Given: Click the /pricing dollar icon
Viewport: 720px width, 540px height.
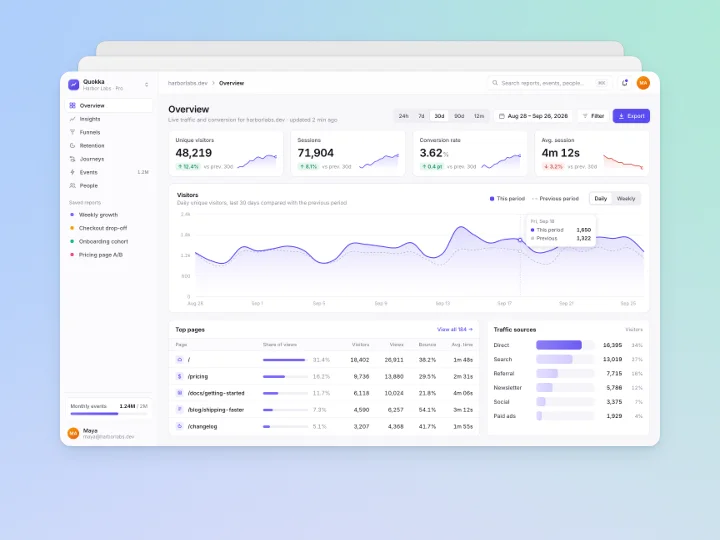Looking at the screenshot, I should click(180, 376).
